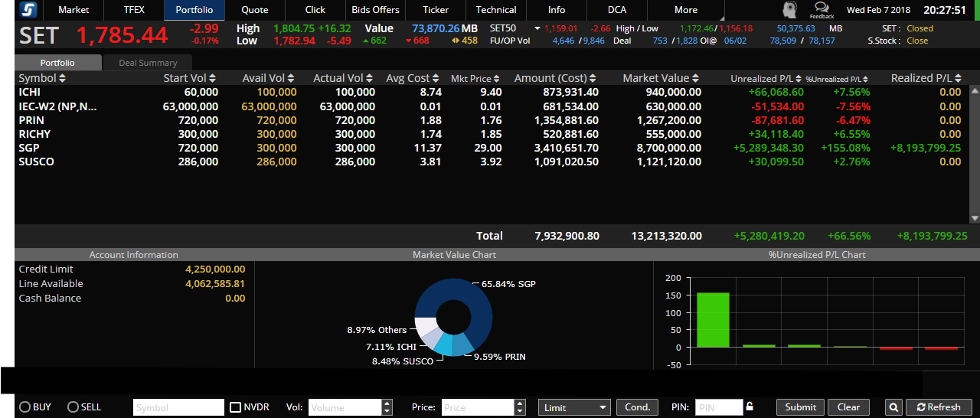Click the 8.97% Others chart label
Screen dimensions: 980x418
pyautogui.click(x=377, y=330)
